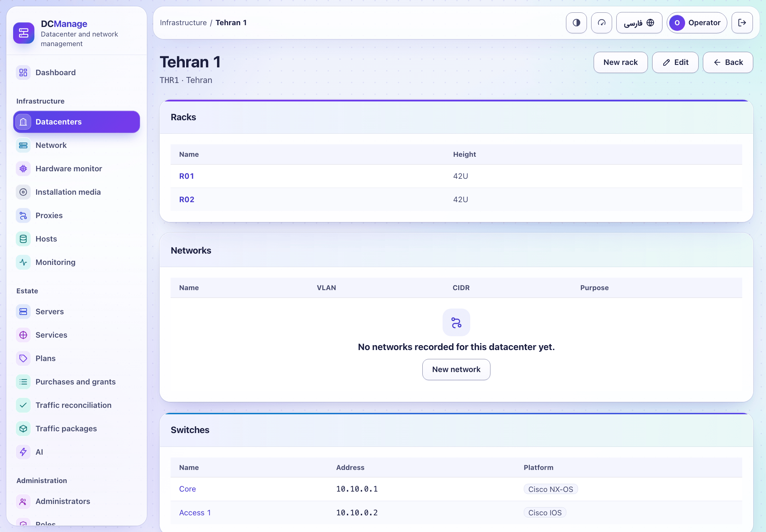The height and width of the screenshot is (532, 766).
Task: Switch language to فارسی
Action: click(639, 23)
